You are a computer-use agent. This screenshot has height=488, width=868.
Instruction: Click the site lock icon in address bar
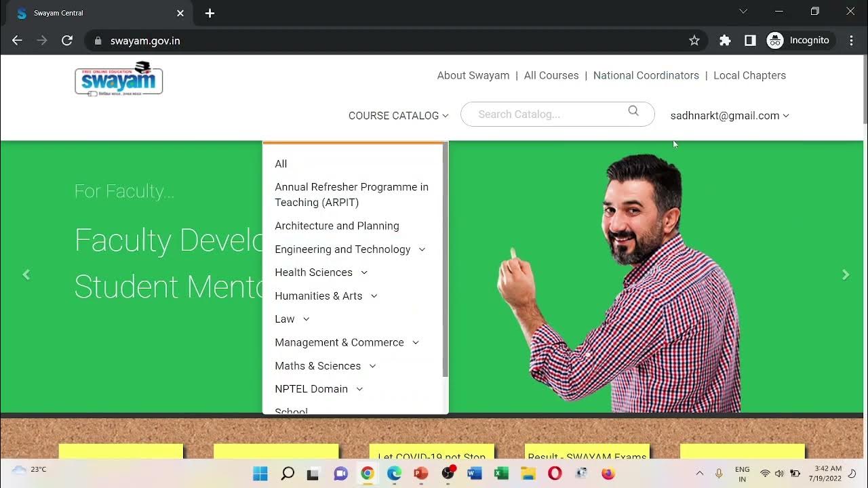click(x=98, y=41)
